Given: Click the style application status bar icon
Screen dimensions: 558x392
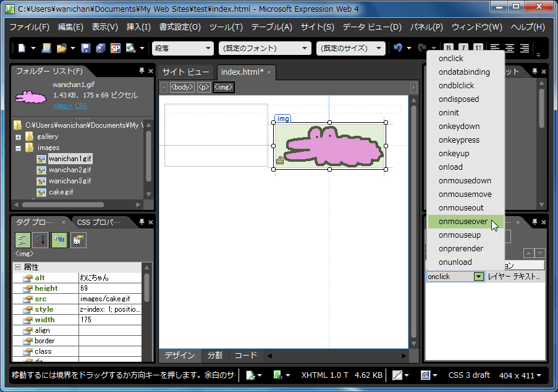Looking at the screenshot, I should pyautogui.click(x=425, y=375).
